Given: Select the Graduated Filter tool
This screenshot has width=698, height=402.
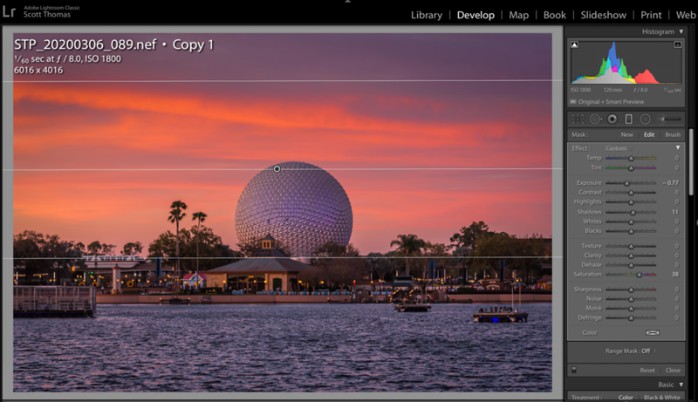Looking at the screenshot, I should (629, 119).
